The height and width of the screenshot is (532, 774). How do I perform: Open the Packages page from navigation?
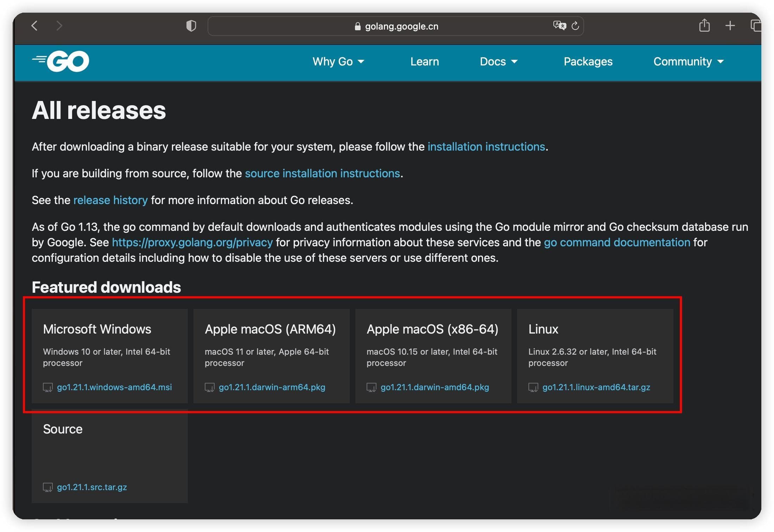[x=588, y=62]
